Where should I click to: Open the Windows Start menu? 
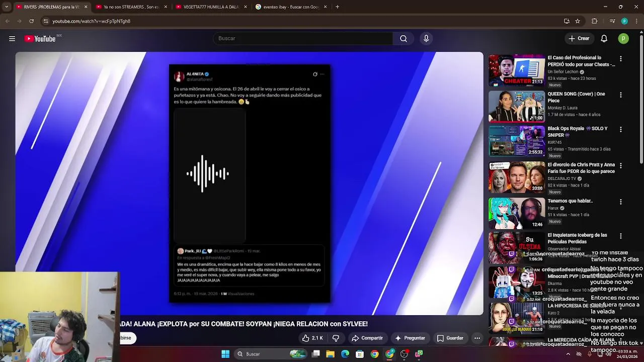pos(225,354)
